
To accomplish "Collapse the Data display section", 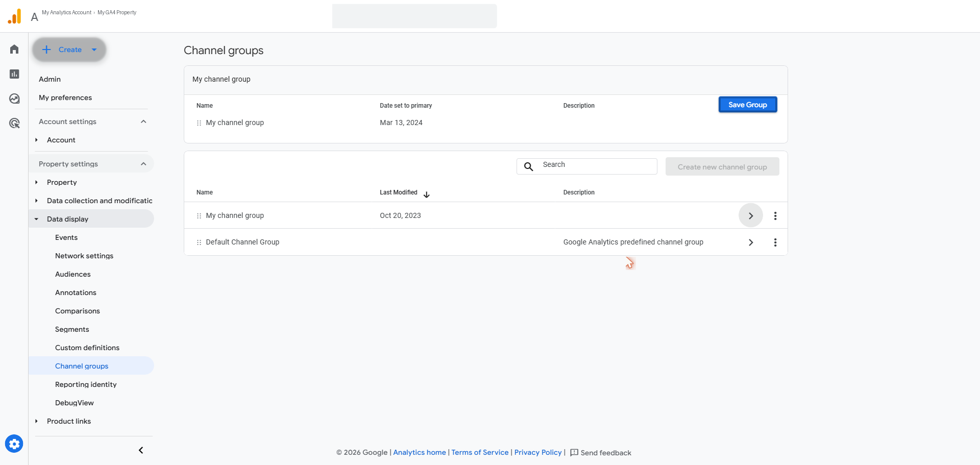I will pyautogui.click(x=36, y=219).
